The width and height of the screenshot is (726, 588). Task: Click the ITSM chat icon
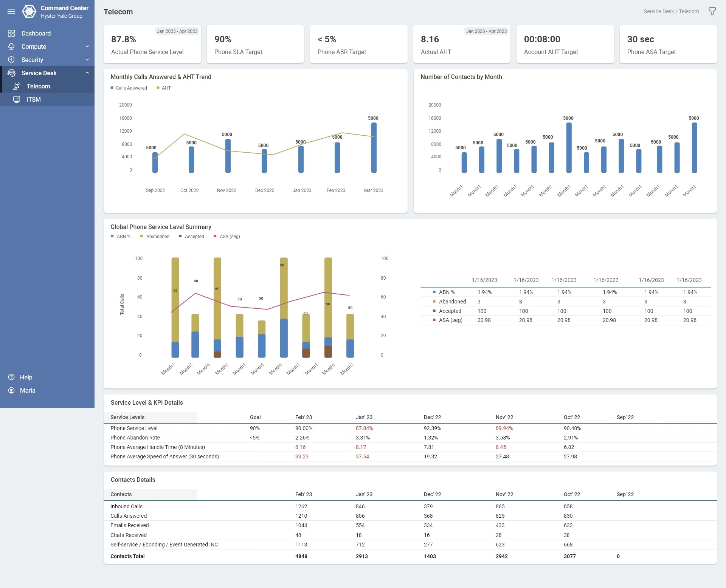click(x=17, y=99)
